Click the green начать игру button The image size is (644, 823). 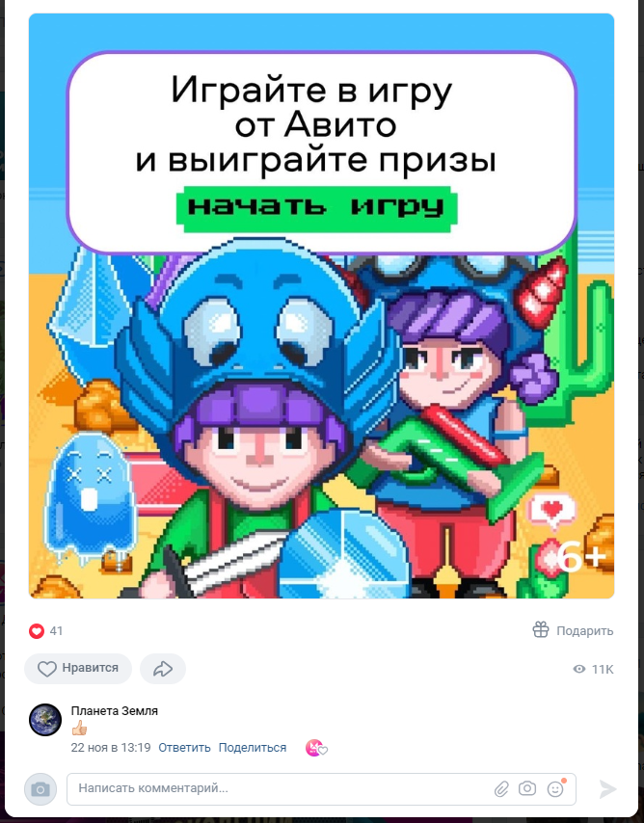tap(317, 207)
